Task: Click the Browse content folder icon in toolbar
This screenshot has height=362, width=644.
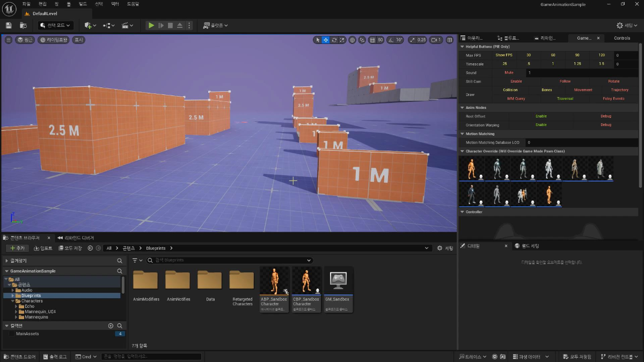Action: [x=23, y=25]
